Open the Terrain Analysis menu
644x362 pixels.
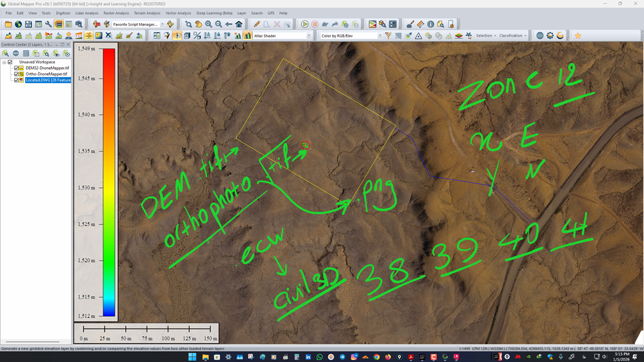tap(146, 13)
